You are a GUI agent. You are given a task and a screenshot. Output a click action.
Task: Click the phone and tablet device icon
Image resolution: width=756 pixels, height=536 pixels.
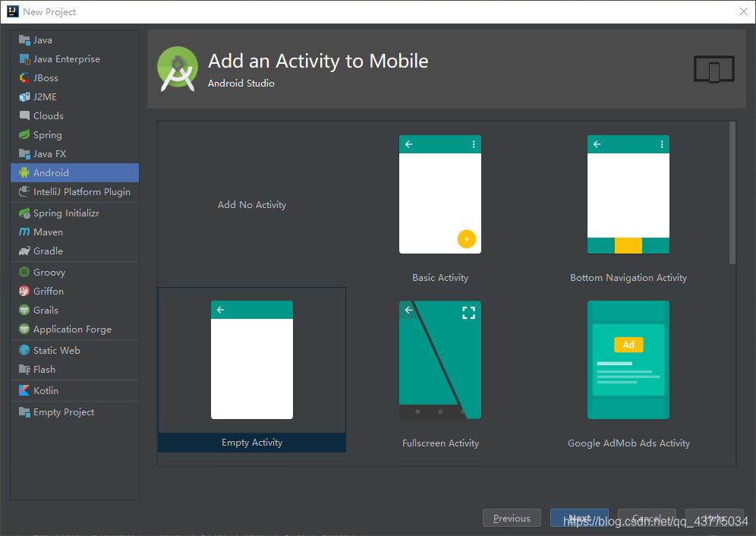pyautogui.click(x=714, y=70)
